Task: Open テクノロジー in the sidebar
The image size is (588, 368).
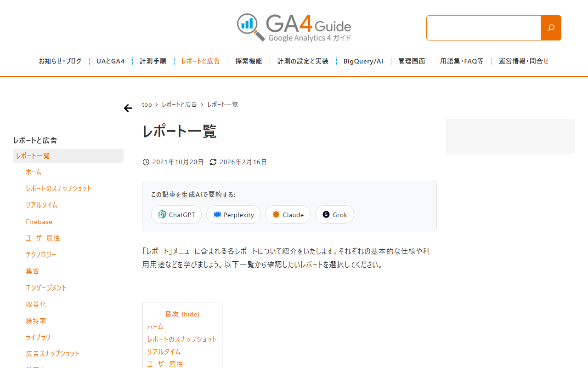Action: point(41,255)
